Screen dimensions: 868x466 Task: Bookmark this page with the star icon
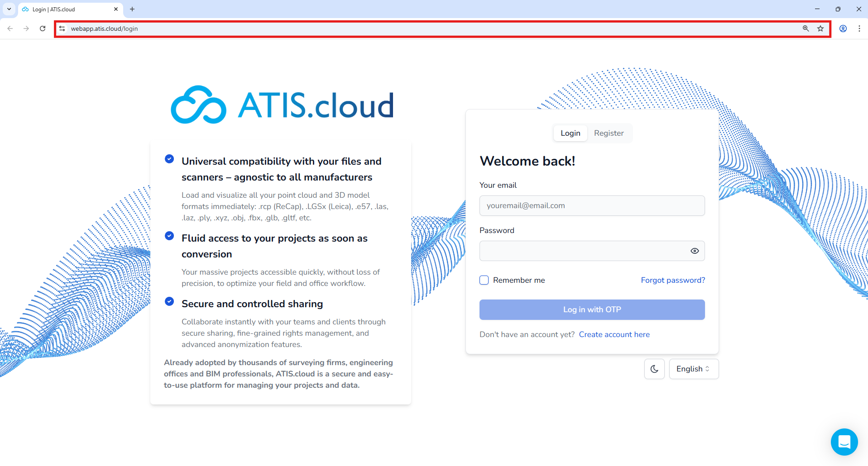point(820,29)
